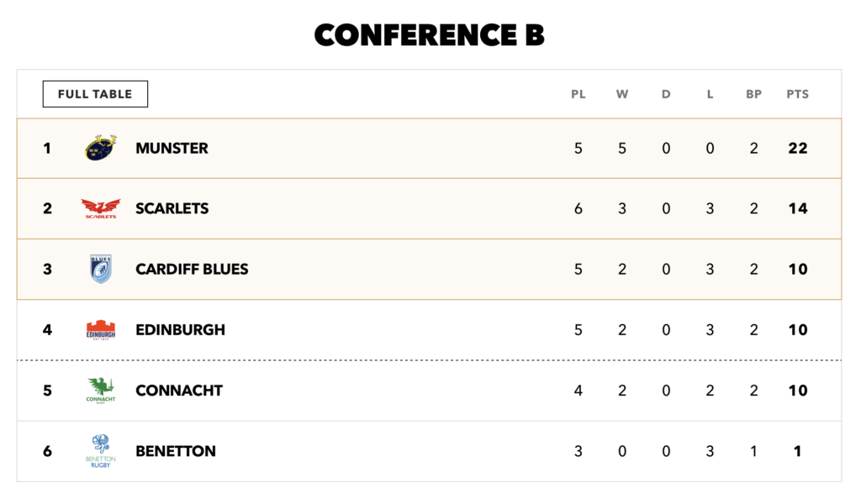Open the Full Table view

tap(95, 94)
